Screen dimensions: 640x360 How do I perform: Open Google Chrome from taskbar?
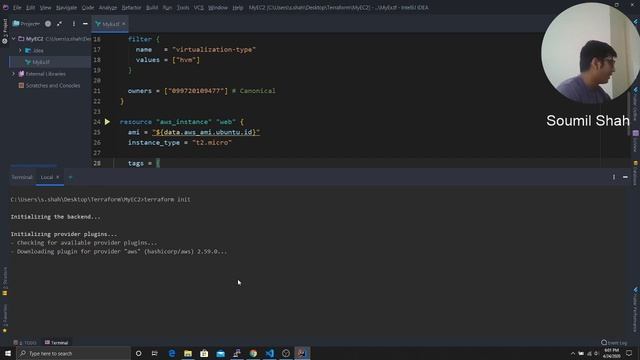[x=253, y=353]
